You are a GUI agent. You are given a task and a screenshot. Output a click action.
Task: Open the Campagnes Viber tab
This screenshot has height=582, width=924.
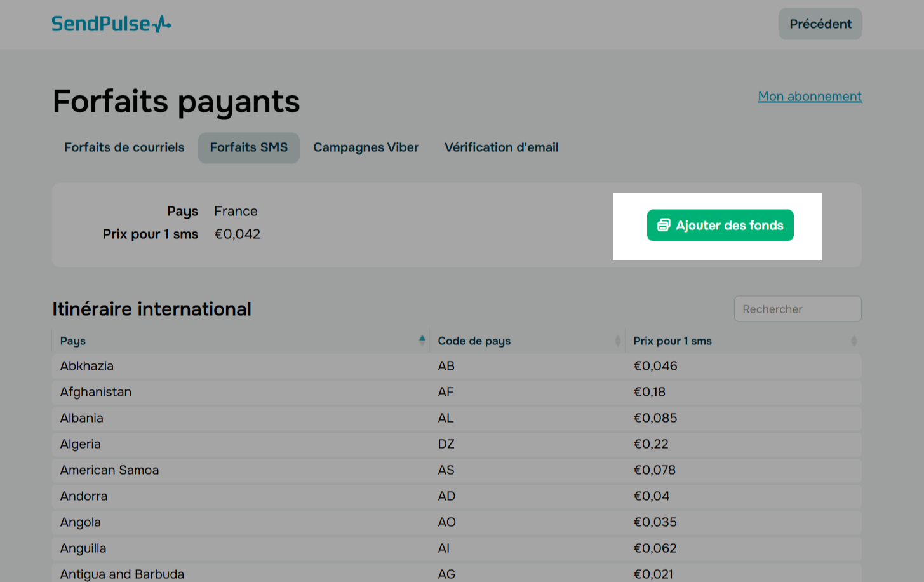366,147
